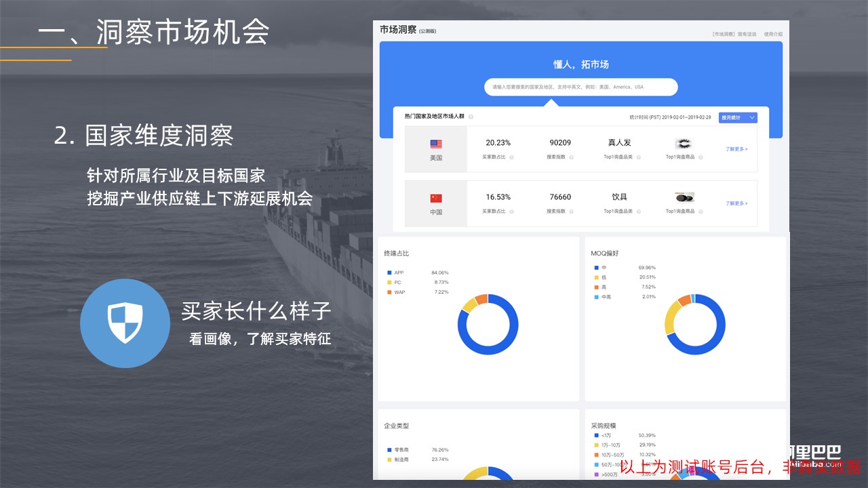The image size is (868, 488).
Task: Click the 真人发 top category text
Action: [x=619, y=143]
